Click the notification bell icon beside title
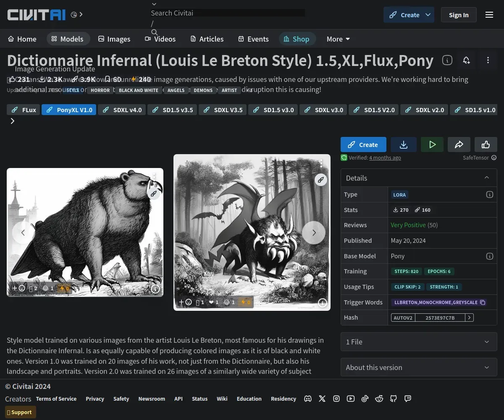504x420 pixels. (466, 60)
